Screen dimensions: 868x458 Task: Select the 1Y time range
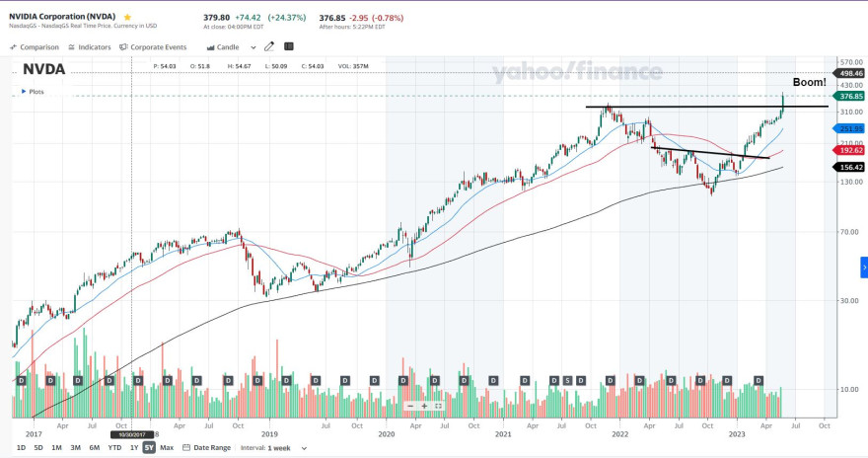pos(134,447)
